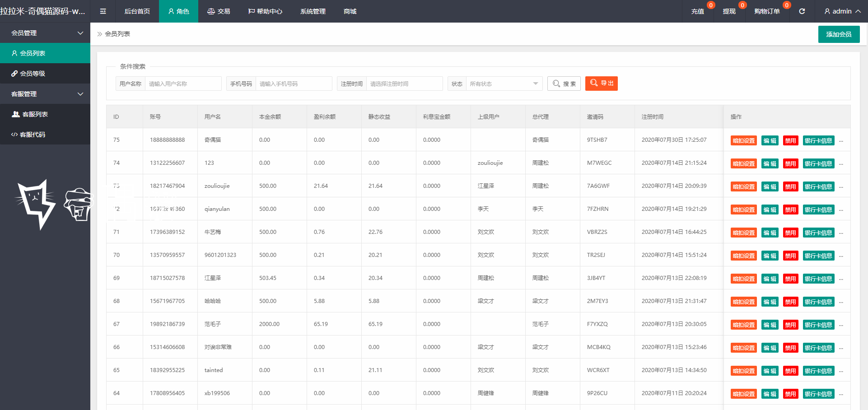Click invitation code VBRZ2S
Screen dimensions: 868x410
click(597, 232)
